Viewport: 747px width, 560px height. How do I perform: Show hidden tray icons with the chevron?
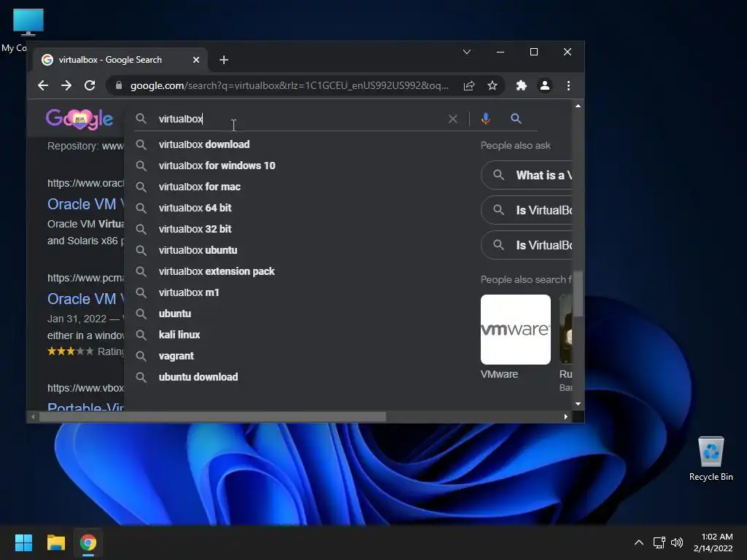coord(639,542)
